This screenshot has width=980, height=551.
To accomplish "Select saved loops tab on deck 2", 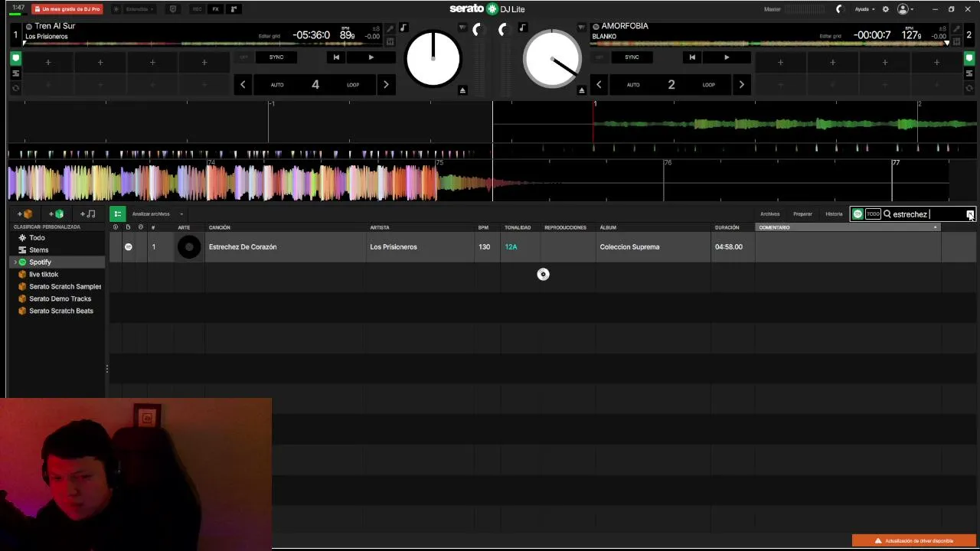I will 969,73.
